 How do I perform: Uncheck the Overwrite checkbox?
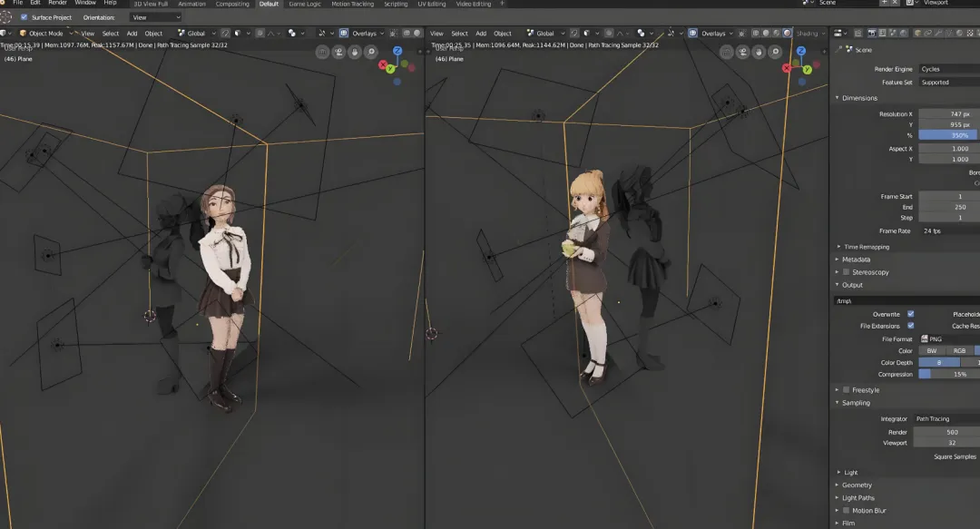pos(911,314)
